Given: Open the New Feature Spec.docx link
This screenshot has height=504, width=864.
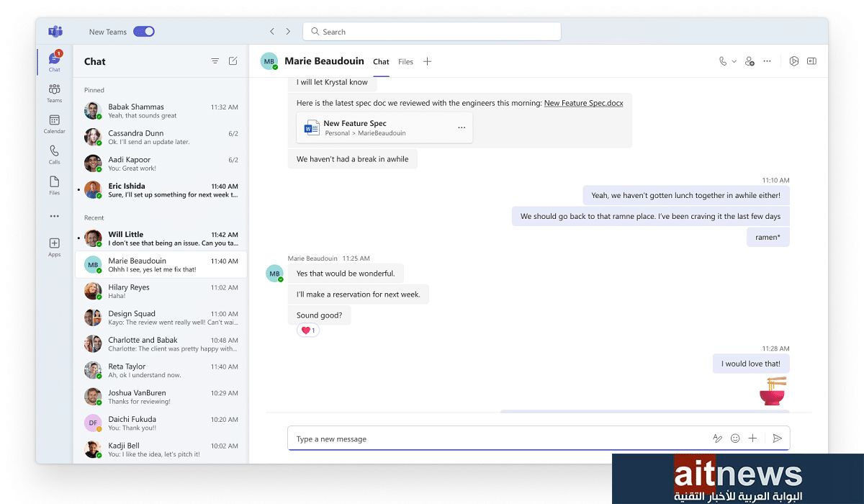Looking at the screenshot, I should click(583, 103).
